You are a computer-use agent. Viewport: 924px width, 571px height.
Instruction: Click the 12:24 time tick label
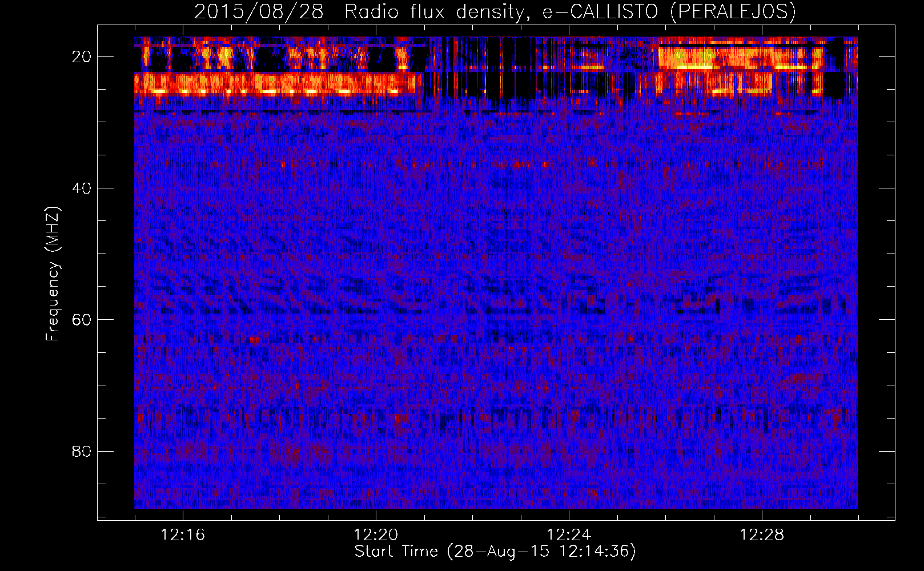(569, 535)
